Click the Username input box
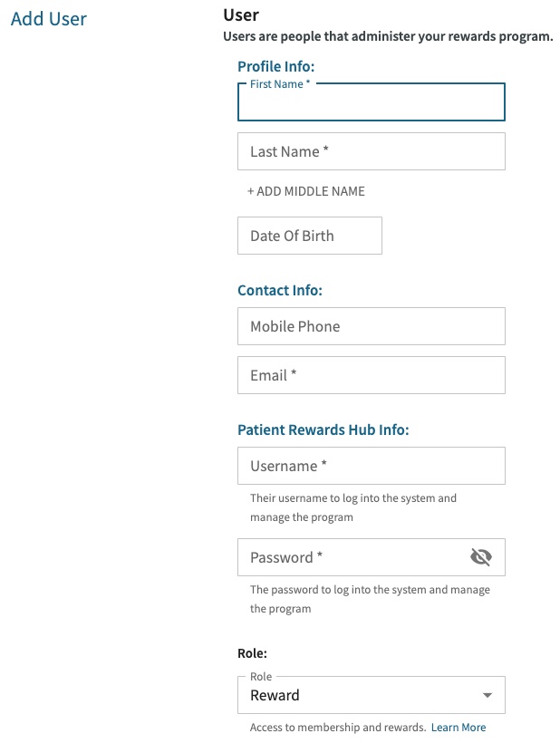This screenshot has width=560, height=743. pos(371,466)
